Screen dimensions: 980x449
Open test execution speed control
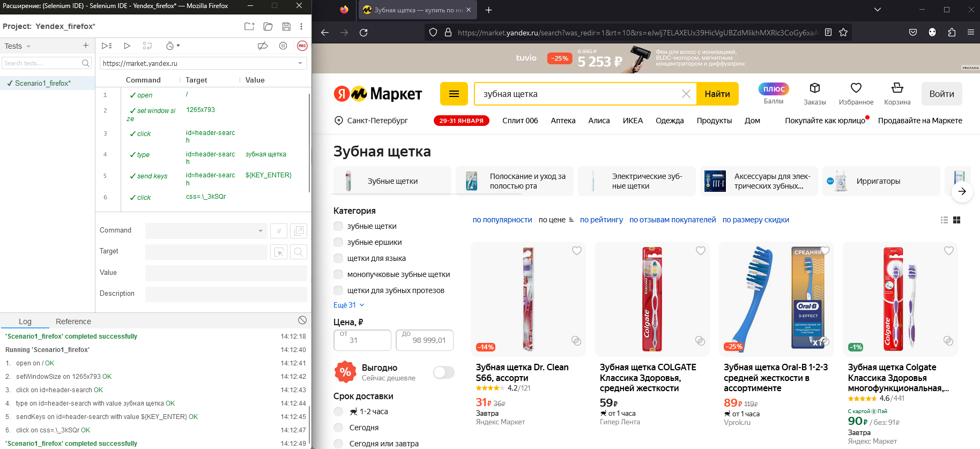click(173, 46)
